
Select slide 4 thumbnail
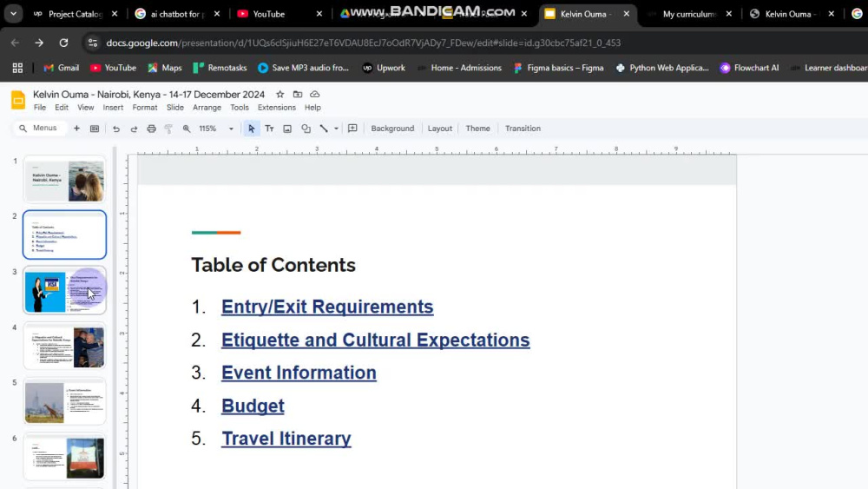pyautogui.click(x=64, y=347)
